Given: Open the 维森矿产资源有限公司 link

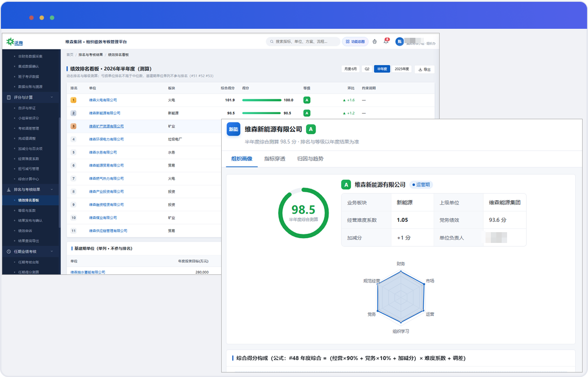Looking at the screenshot, I should pos(107,126).
